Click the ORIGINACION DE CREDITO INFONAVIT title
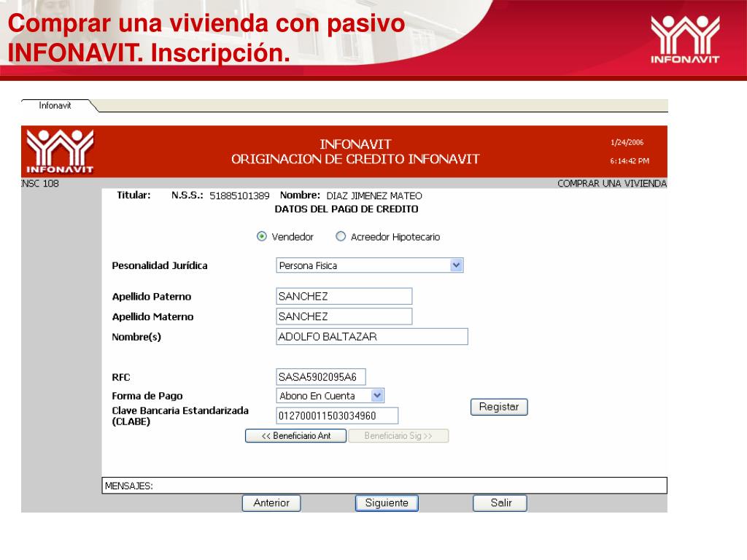 (x=355, y=159)
